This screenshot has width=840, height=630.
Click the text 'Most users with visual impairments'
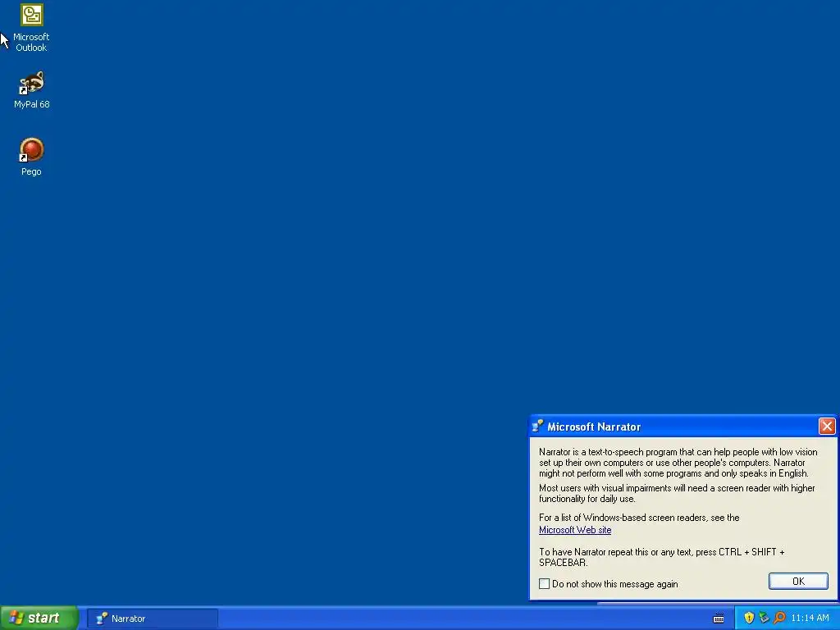tap(677, 493)
